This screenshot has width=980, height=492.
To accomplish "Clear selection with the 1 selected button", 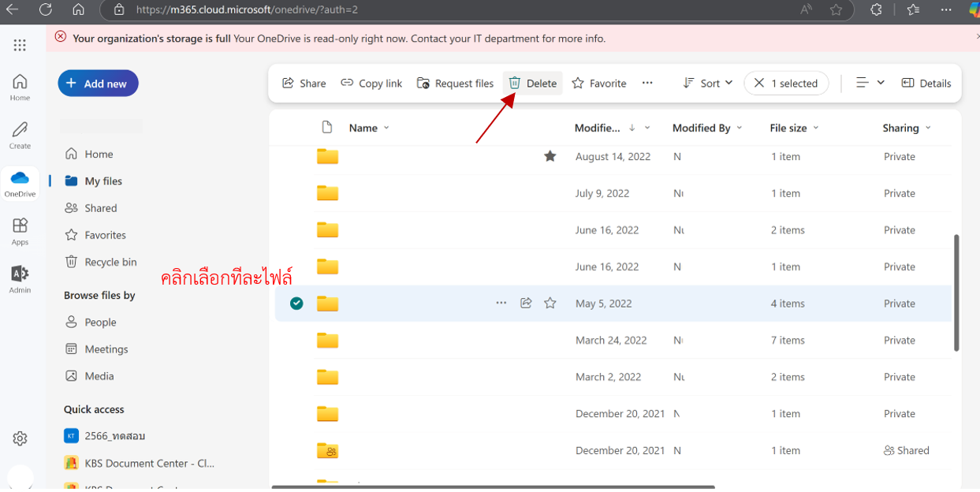I will tap(786, 84).
